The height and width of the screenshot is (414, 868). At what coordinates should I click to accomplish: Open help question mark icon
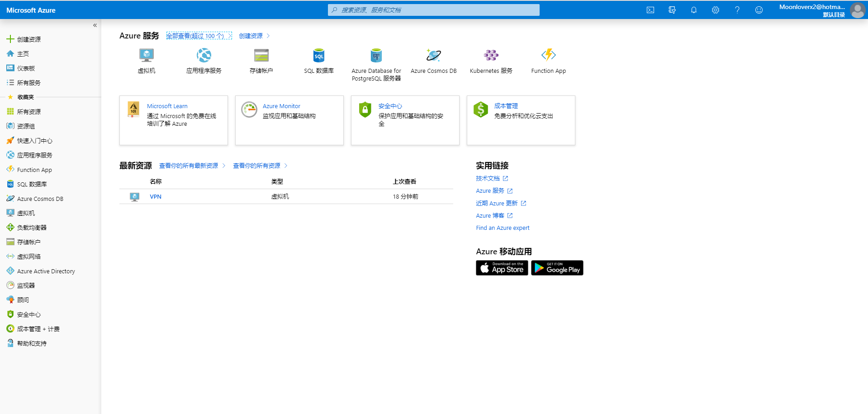point(737,10)
